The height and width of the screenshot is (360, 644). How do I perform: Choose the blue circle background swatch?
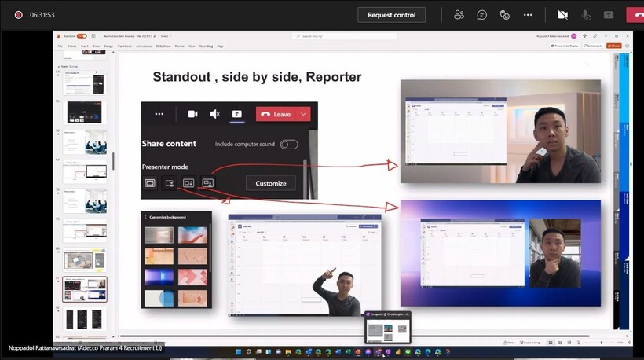point(159,299)
